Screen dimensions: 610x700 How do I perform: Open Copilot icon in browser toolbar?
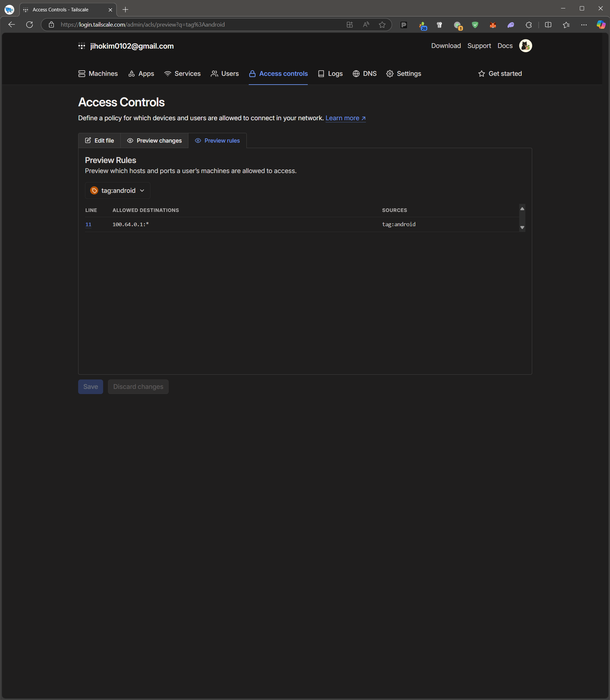point(601,25)
